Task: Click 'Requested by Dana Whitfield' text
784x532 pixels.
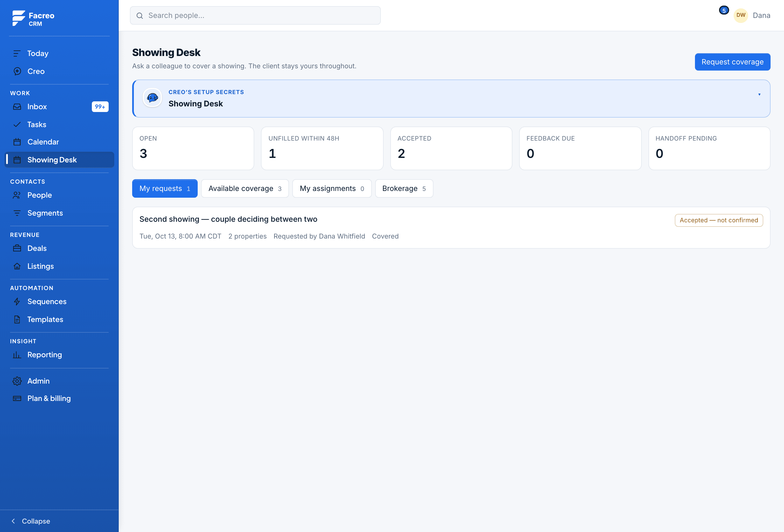Action: pos(319,237)
